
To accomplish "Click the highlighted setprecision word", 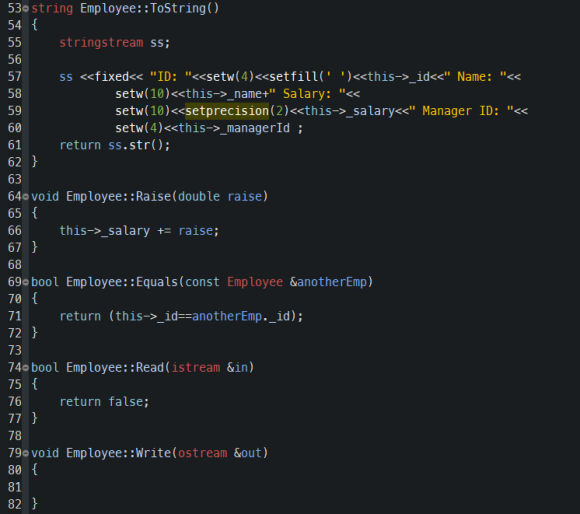I will [x=227, y=111].
